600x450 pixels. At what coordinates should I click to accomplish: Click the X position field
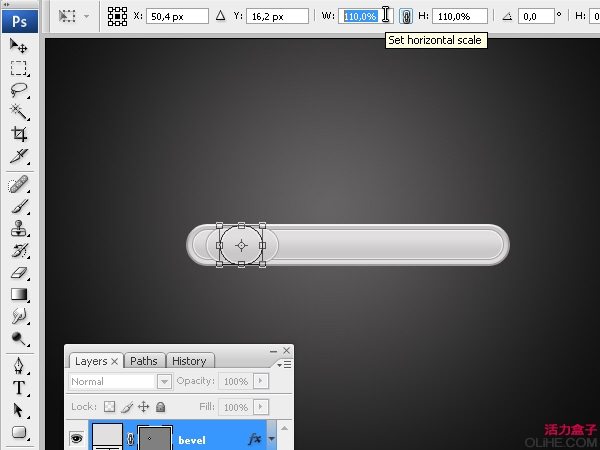coord(177,16)
